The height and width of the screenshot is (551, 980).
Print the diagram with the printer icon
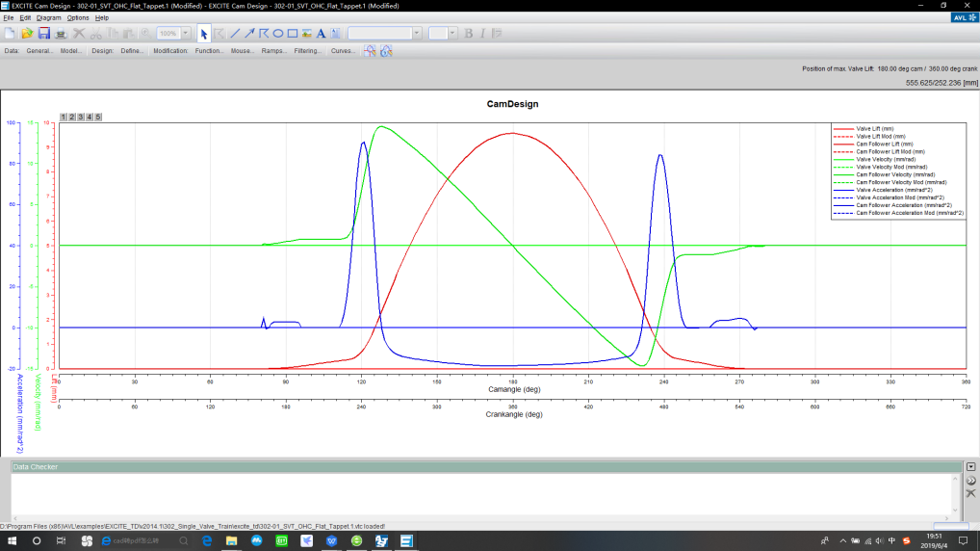[61, 33]
